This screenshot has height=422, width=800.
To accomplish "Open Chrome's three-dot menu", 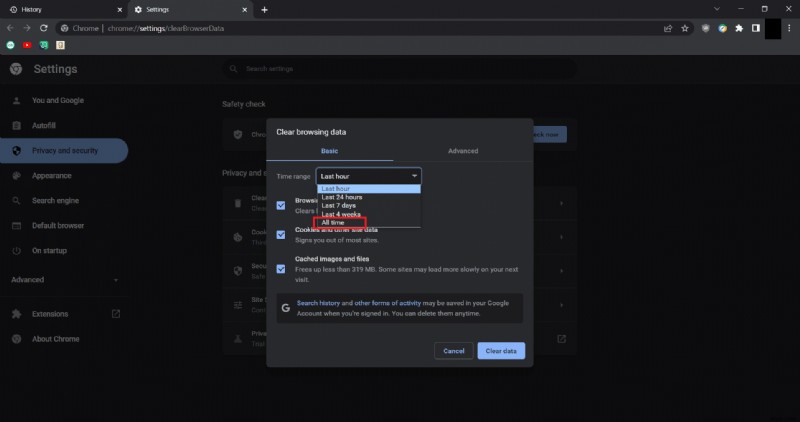I will point(790,28).
